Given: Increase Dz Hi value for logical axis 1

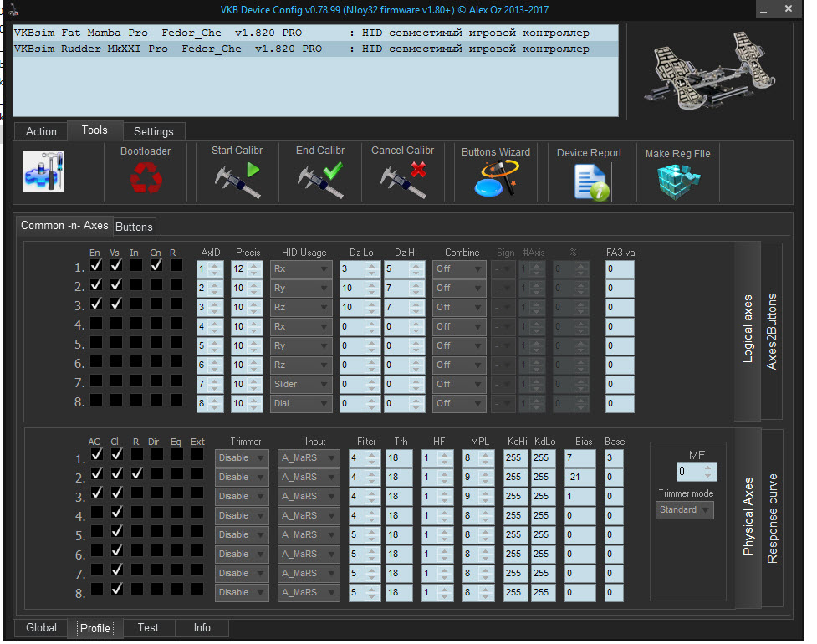Looking at the screenshot, I should click(x=416, y=265).
